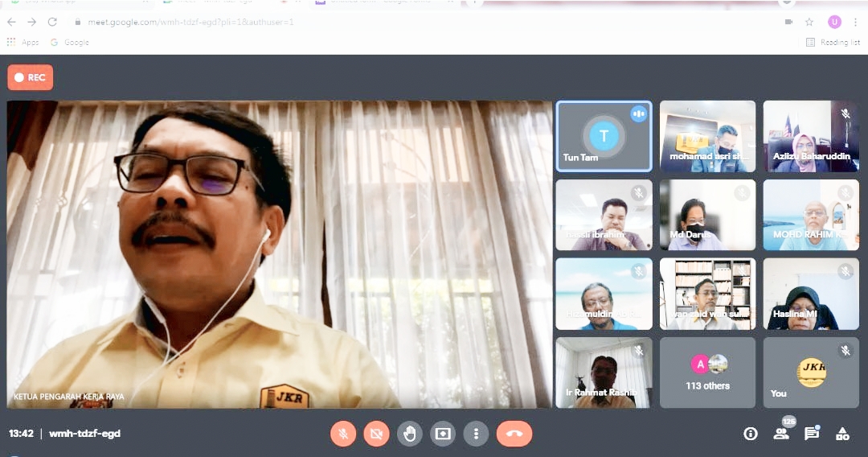Open the camera permission icon in the address bar
Image resolution: width=868 pixels, height=457 pixels.
tap(789, 23)
